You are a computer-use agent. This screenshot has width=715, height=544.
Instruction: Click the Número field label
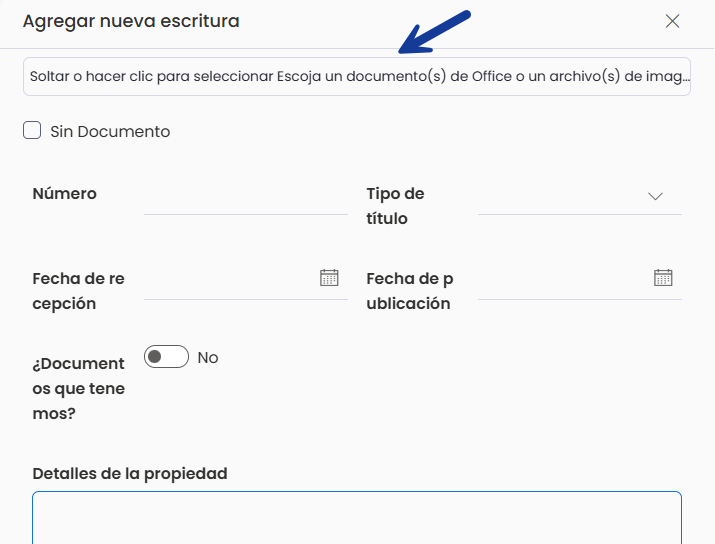64,194
